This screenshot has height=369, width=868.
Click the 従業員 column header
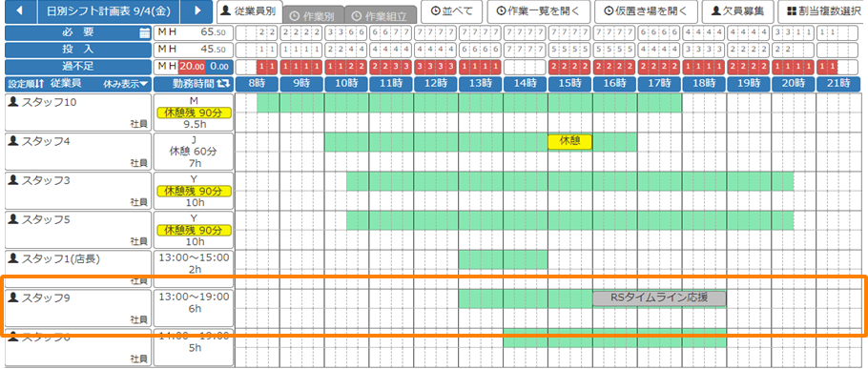67,84
